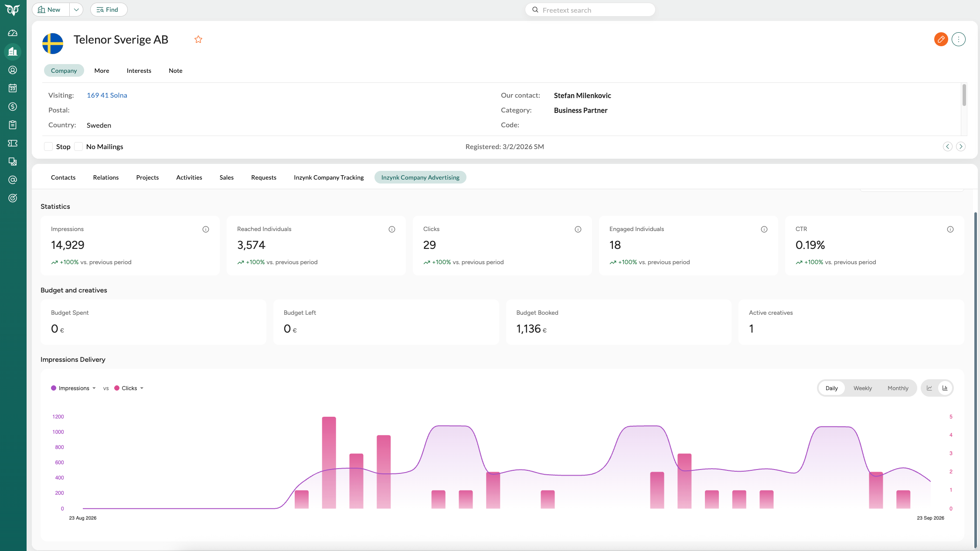Screen dimensions: 980x551
Task: Open the 169 41 Solna address link
Action: tap(107, 95)
